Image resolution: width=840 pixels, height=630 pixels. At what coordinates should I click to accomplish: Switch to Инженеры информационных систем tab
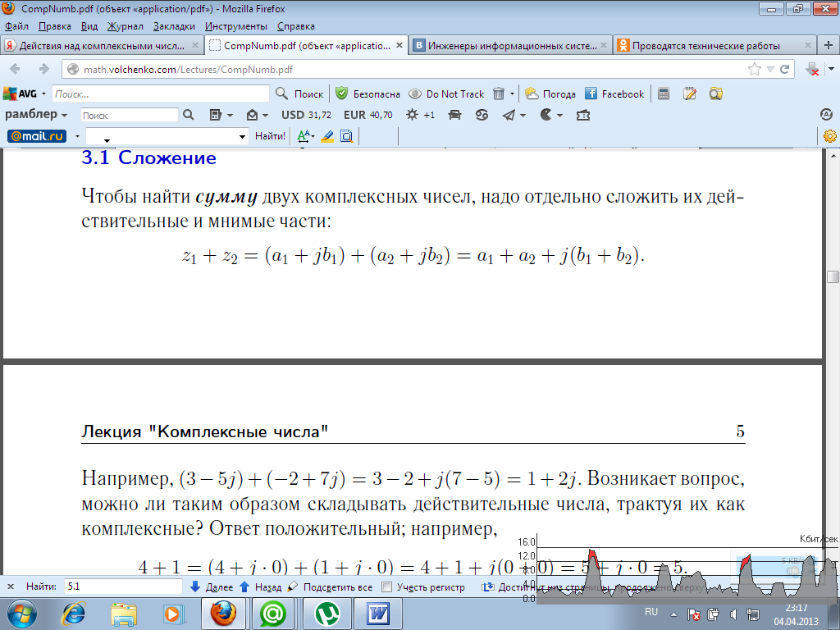510,46
